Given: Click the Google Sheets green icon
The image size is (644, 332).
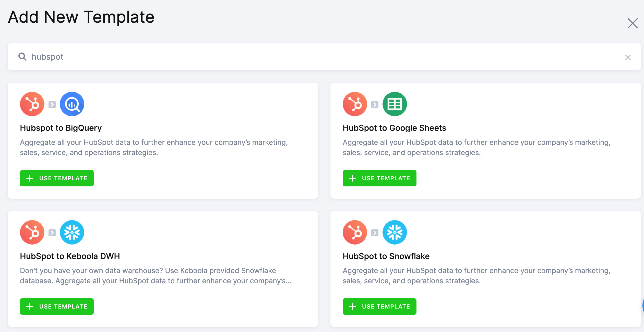Looking at the screenshot, I should [395, 104].
